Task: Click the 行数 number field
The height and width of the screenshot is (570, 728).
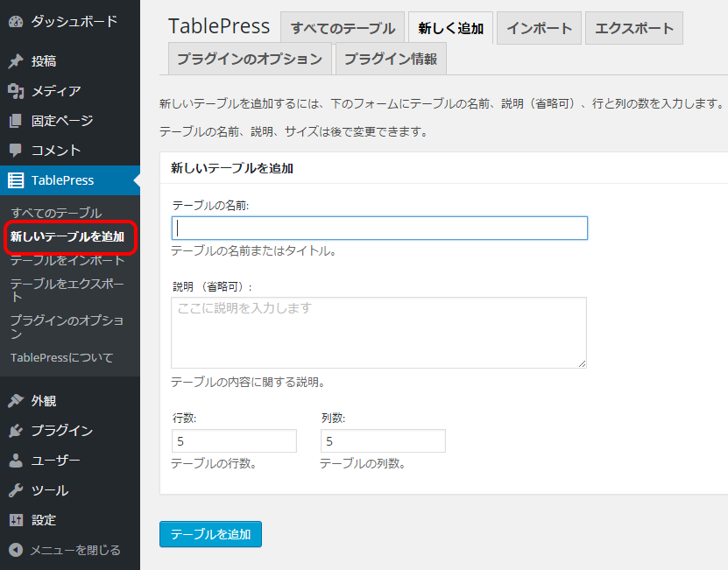Action: pos(234,441)
